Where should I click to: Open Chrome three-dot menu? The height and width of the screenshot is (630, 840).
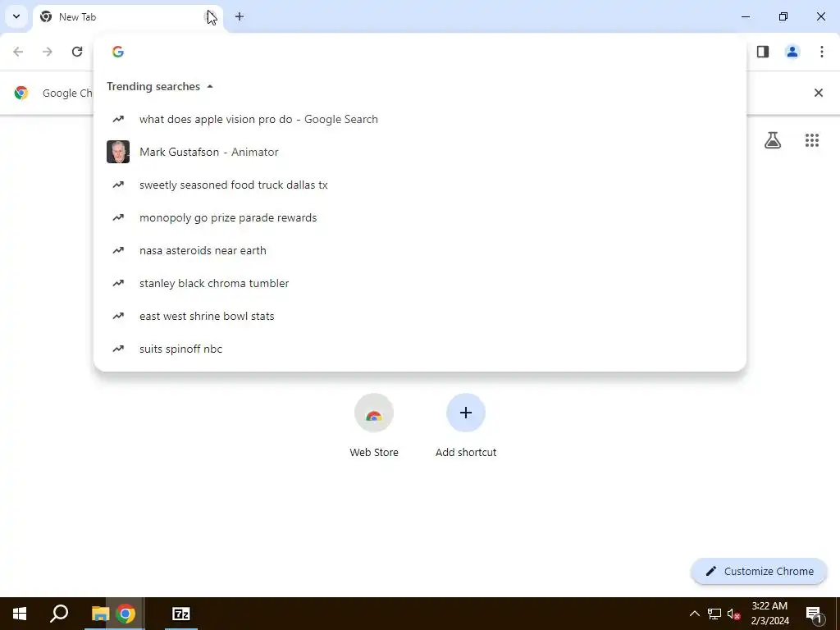coord(822,52)
